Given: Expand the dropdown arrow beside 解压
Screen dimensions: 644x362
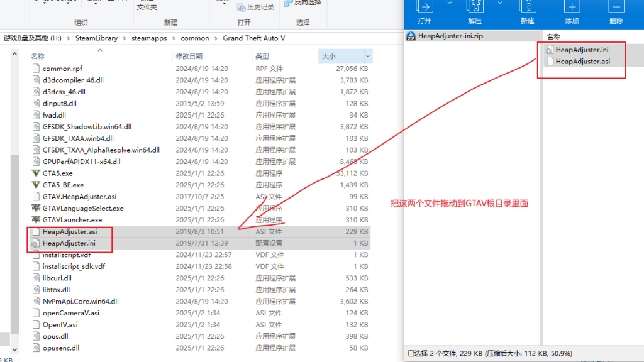Looking at the screenshot, I should [500, 3].
